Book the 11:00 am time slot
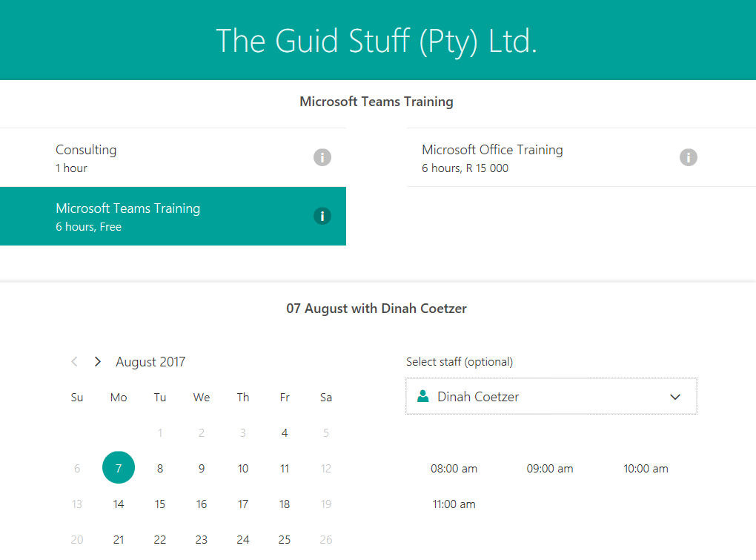This screenshot has width=756, height=560. pyautogui.click(x=454, y=504)
